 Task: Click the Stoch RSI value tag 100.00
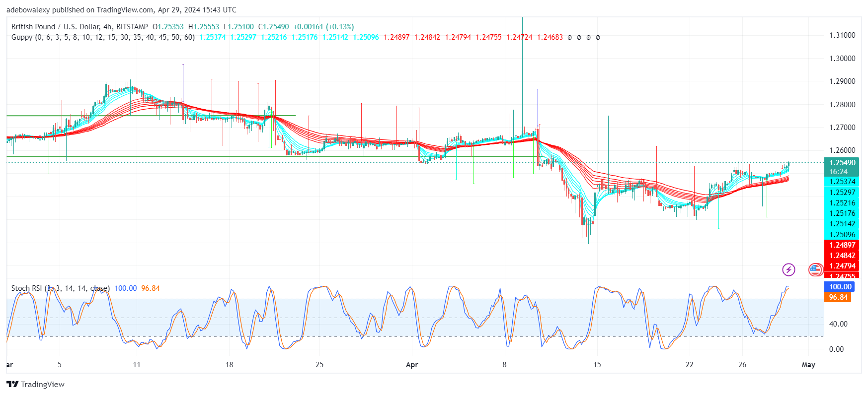click(840, 286)
